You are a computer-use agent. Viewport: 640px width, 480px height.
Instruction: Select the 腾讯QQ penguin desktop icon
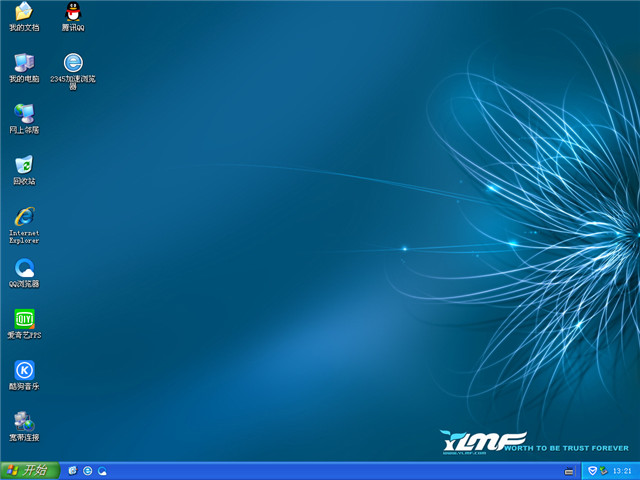pyautogui.click(x=73, y=13)
